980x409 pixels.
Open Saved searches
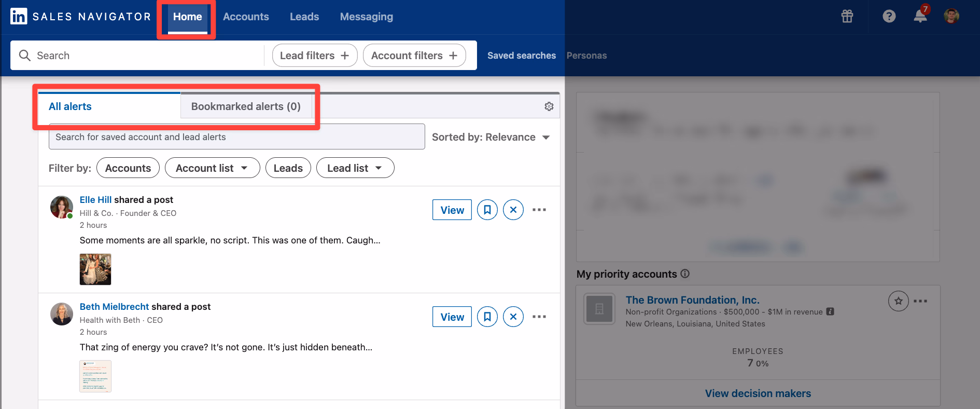coord(522,55)
